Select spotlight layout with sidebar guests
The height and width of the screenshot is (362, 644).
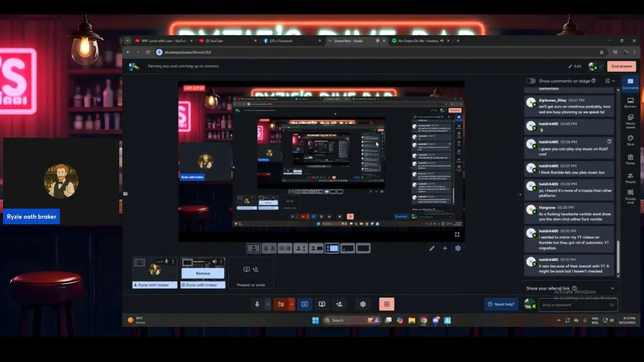pyautogui.click(x=300, y=248)
